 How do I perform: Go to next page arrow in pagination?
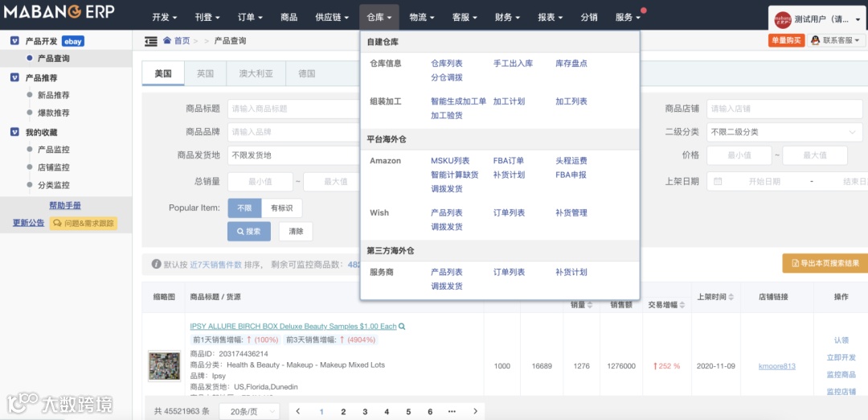475,412
